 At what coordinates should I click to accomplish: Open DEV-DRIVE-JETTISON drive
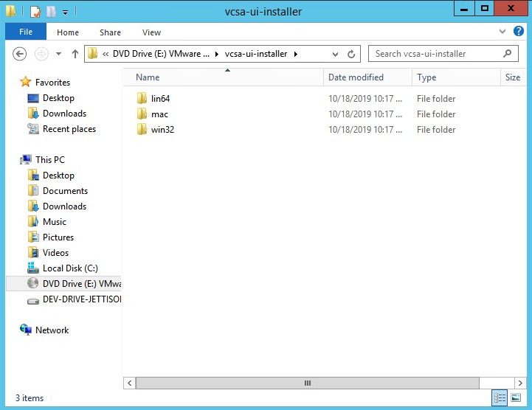pos(82,299)
